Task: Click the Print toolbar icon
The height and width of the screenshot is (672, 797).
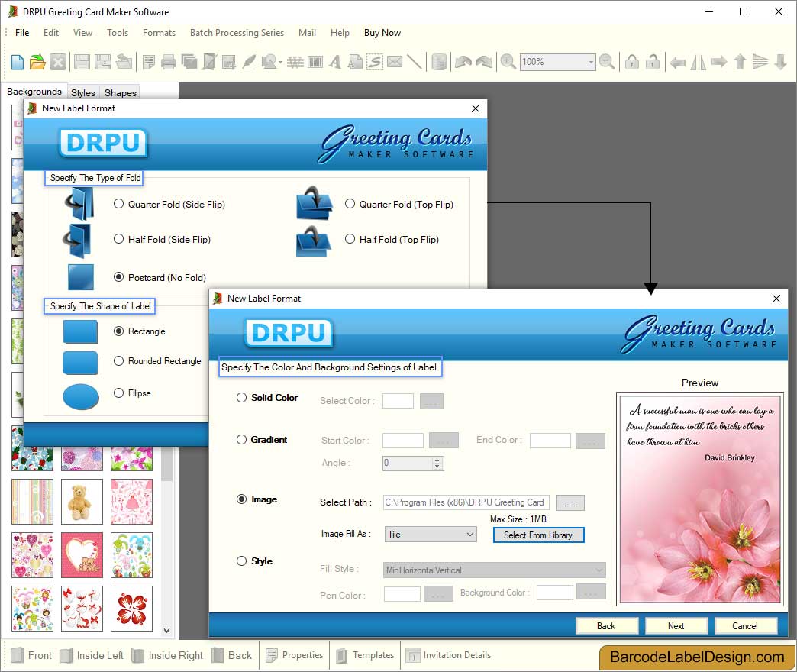Action: coord(168,63)
